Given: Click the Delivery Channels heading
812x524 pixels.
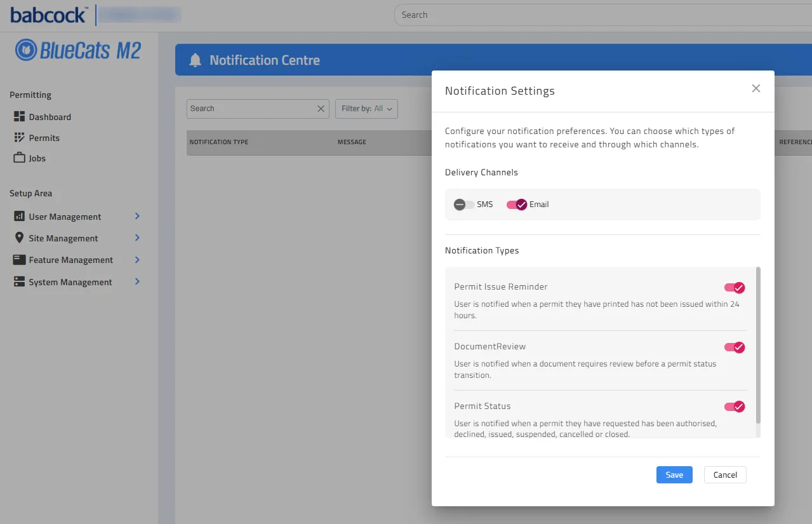Looking at the screenshot, I should pyautogui.click(x=481, y=173).
